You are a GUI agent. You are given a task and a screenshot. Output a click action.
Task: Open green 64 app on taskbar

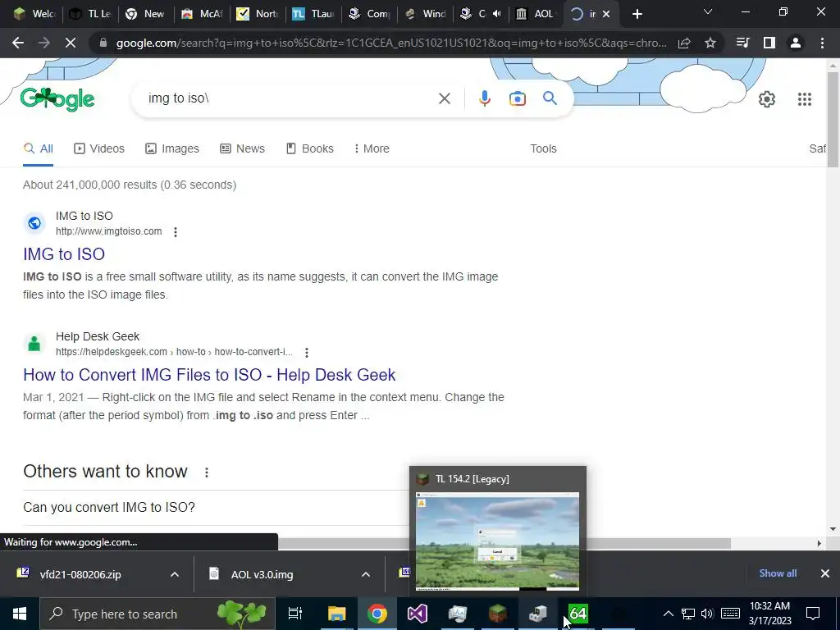578,614
